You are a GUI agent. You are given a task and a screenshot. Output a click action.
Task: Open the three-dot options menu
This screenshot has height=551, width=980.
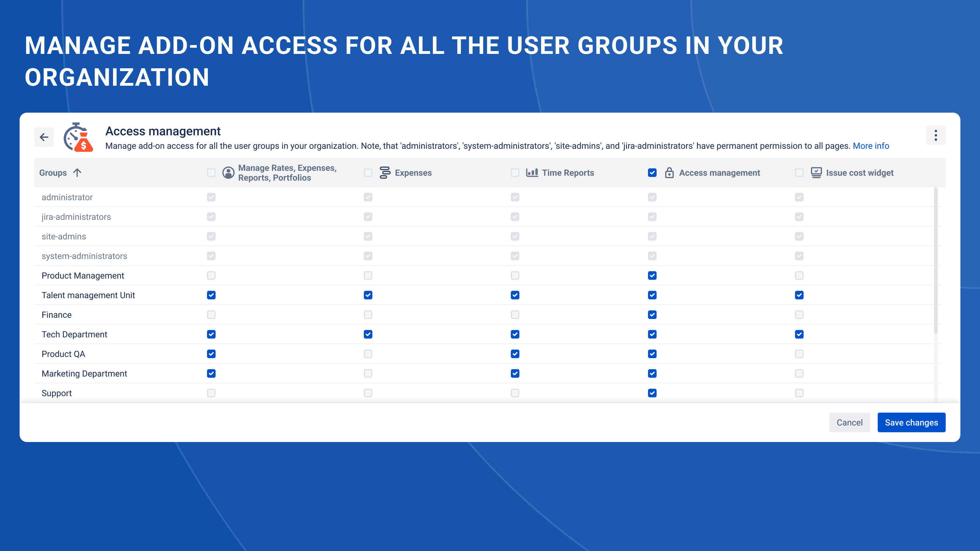pyautogui.click(x=936, y=135)
